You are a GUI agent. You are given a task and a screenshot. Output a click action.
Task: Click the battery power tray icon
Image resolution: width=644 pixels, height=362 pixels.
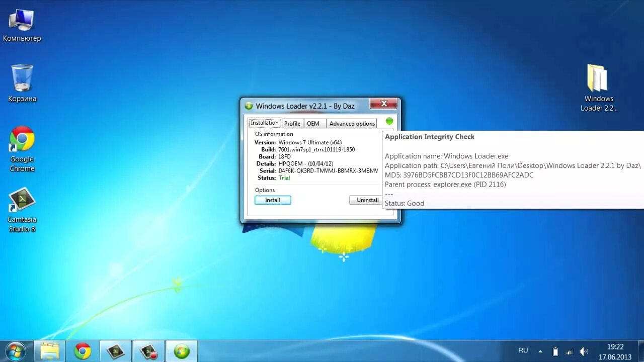(555, 351)
